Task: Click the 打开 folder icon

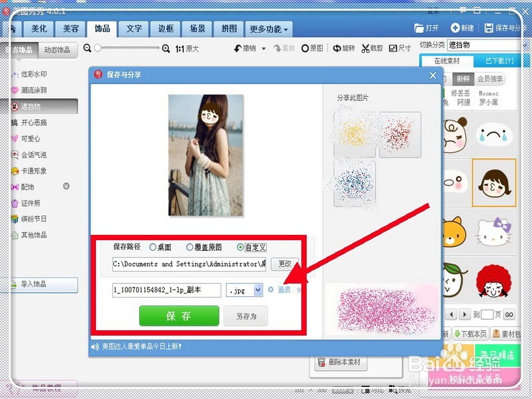Action: point(419,28)
